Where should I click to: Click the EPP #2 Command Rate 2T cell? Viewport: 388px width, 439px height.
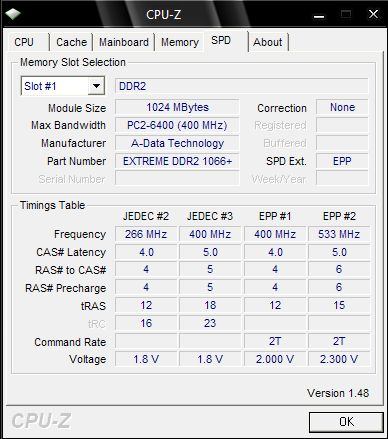(339, 341)
